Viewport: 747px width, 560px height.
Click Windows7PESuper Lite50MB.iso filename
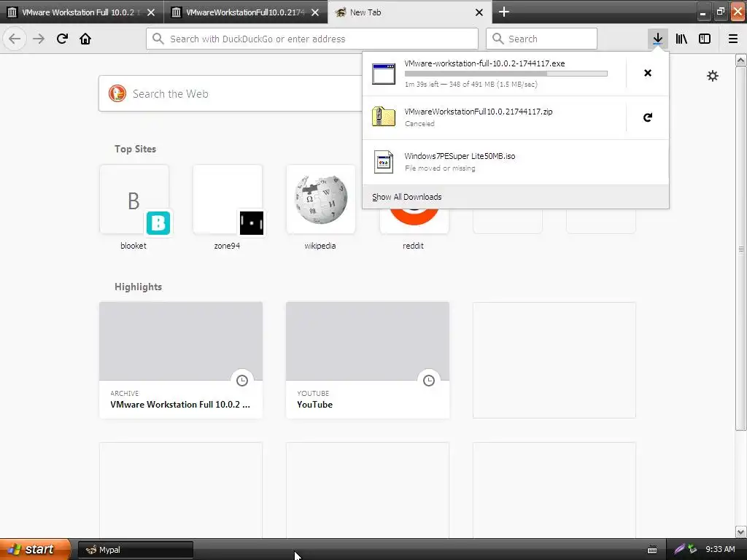click(460, 156)
